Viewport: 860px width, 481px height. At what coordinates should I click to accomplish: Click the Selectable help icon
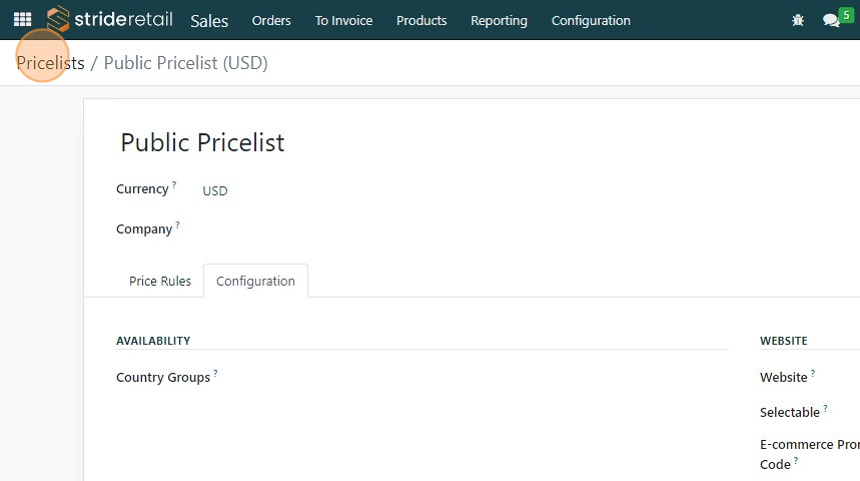[826, 409]
